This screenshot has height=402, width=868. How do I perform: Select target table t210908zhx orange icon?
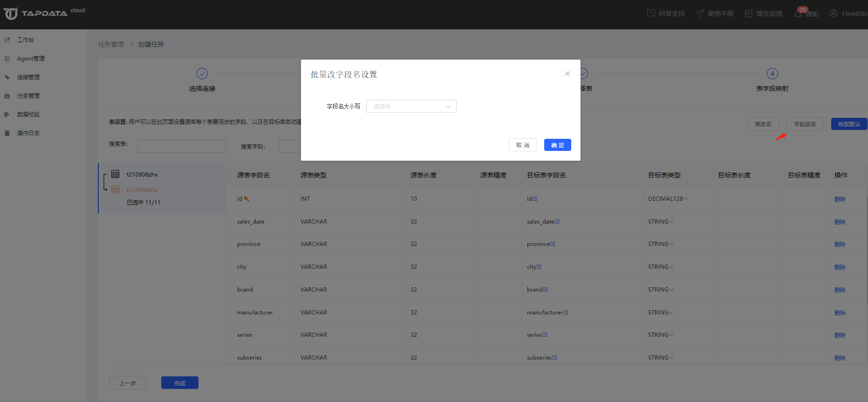coord(116,190)
